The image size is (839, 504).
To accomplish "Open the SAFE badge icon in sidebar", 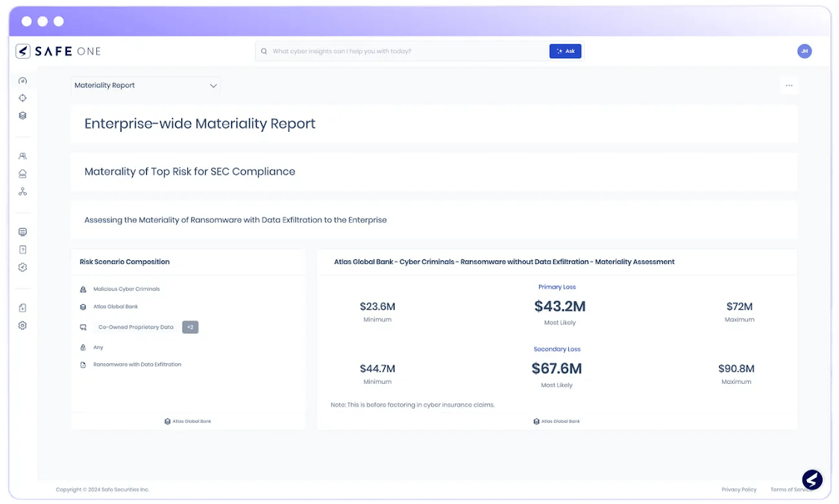I will (x=22, y=268).
